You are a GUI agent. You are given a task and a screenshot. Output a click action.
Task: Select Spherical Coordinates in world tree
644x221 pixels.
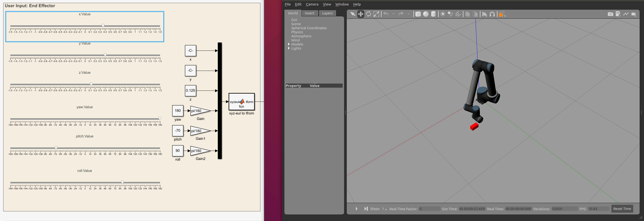pos(309,28)
